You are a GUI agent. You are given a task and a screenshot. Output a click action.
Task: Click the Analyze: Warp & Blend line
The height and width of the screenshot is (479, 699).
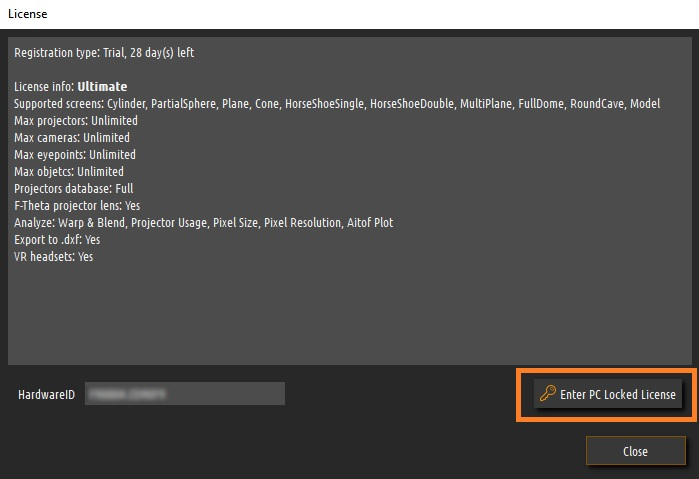[x=204, y=222]
